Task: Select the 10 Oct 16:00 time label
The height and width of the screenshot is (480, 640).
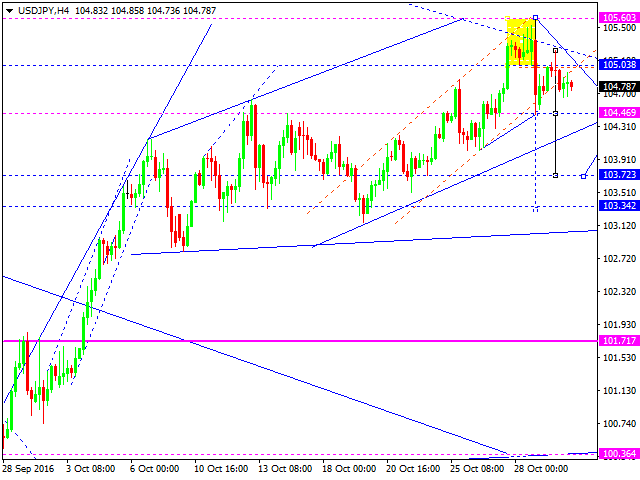Action: [x=221, y=469]
